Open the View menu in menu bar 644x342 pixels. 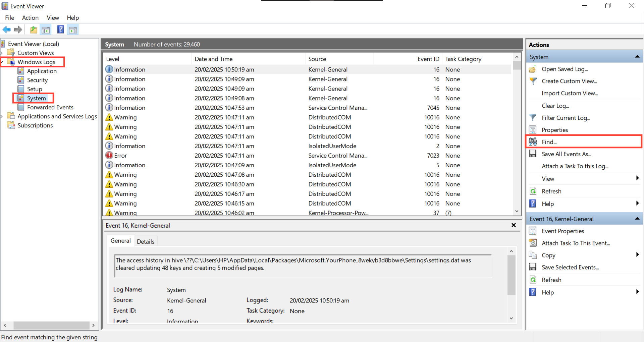pos(53,18)
